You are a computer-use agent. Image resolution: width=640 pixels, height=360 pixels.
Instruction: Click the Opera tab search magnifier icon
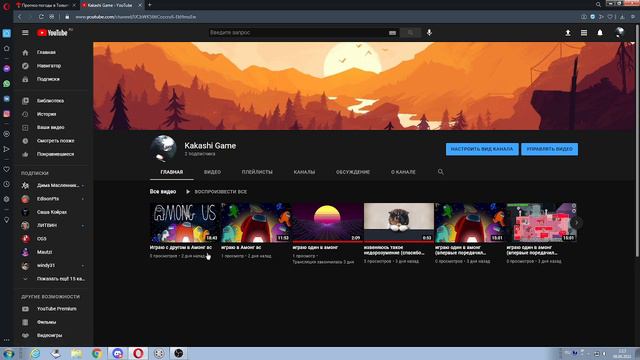coord(598,5)
